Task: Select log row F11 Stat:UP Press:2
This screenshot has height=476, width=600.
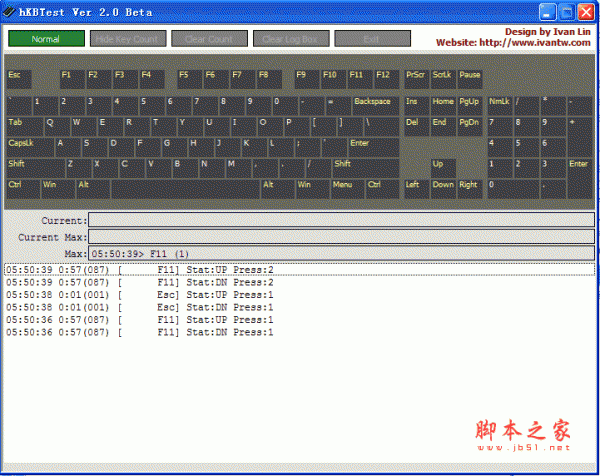Action: (300, 270)
